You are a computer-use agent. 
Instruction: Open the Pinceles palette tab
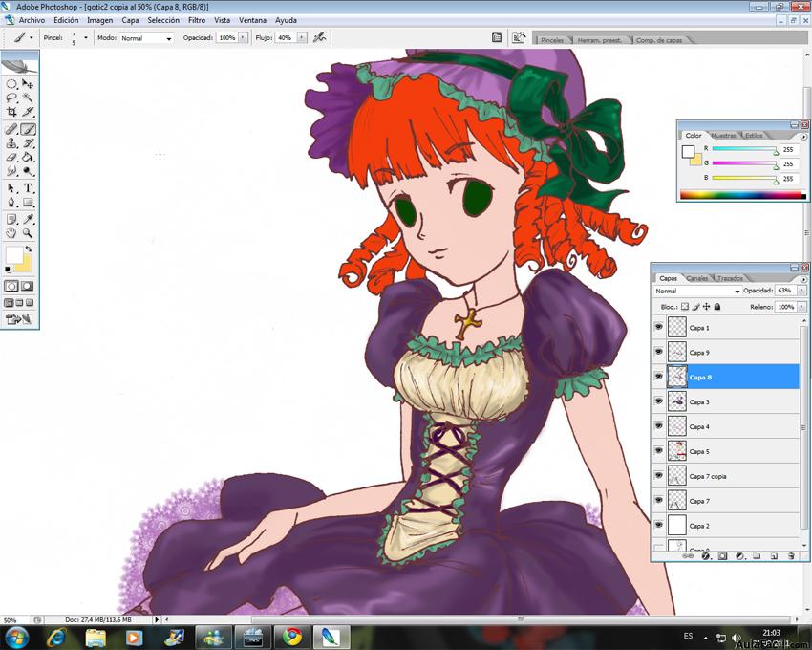click(x=552, y=40)
